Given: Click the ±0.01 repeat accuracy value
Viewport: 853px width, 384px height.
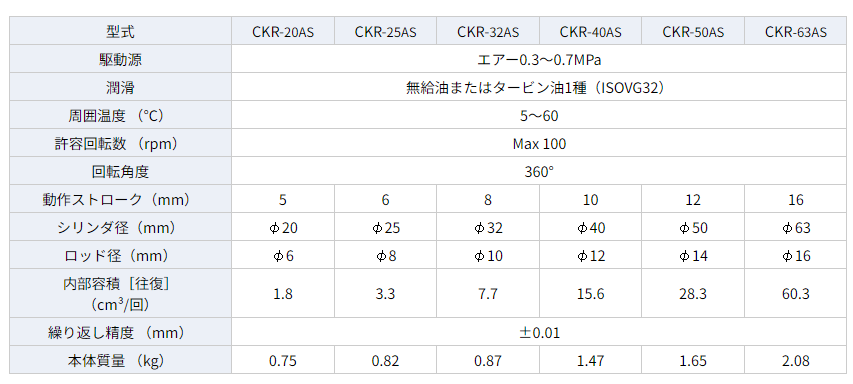Looking at the screenshot, I should pyautogui.click(x=539, y=332).
